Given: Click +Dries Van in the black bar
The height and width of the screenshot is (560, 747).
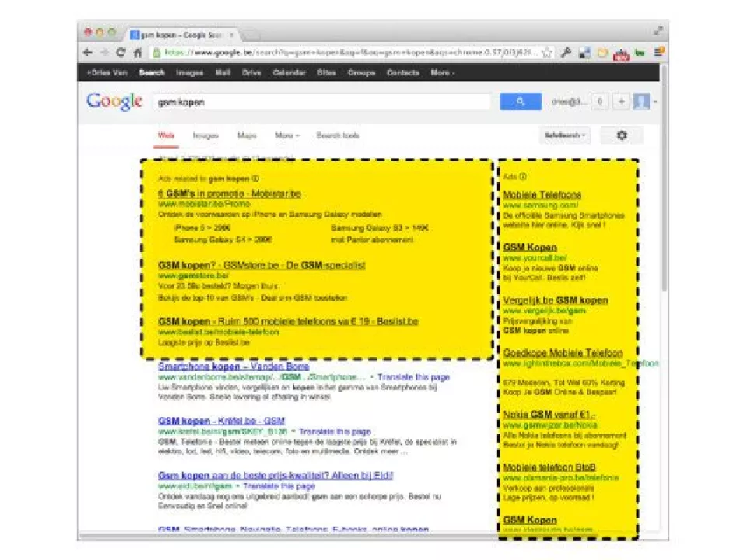Looking at the screenshot, I should (107, 73).
